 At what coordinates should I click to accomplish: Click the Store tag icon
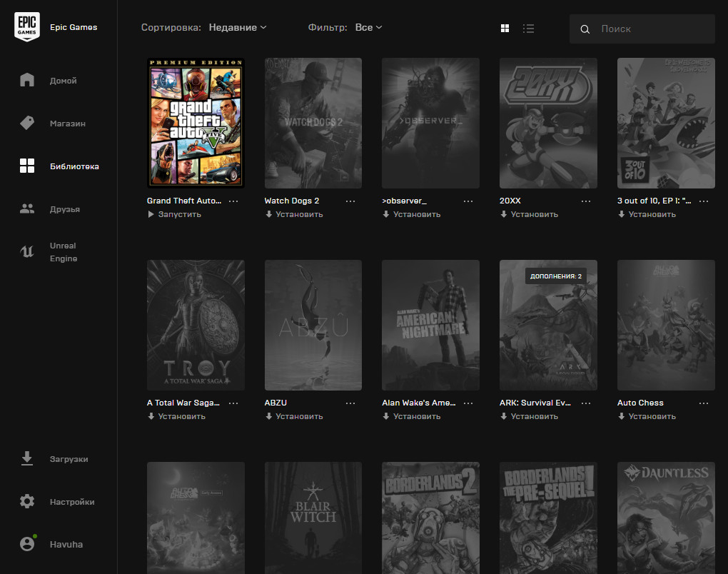click(27, 123)
